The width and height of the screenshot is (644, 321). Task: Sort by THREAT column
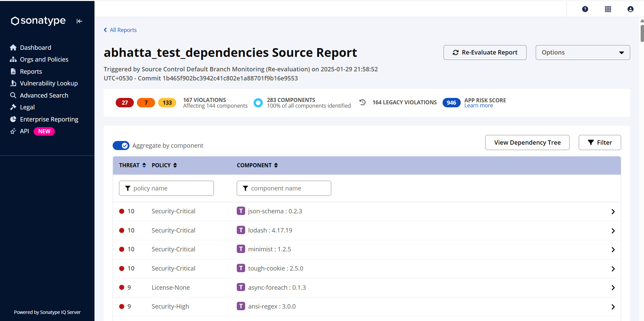(132, 165)
